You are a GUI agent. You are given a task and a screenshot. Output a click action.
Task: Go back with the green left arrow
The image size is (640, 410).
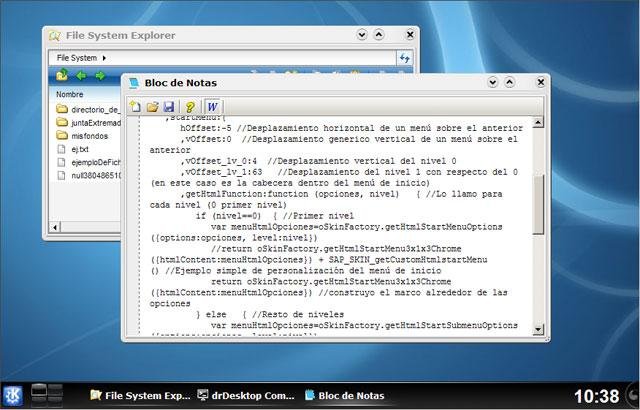tap(82, 76)
